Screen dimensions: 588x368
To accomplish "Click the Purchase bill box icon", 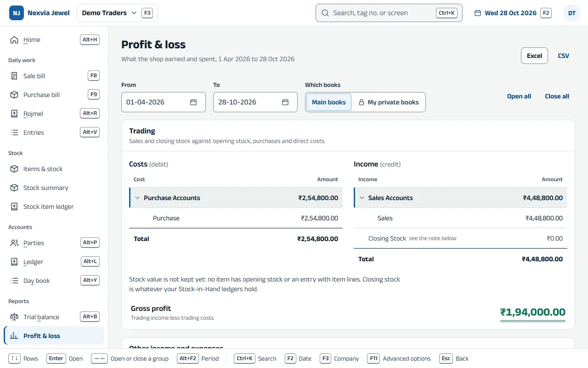I will coord(14,95).
